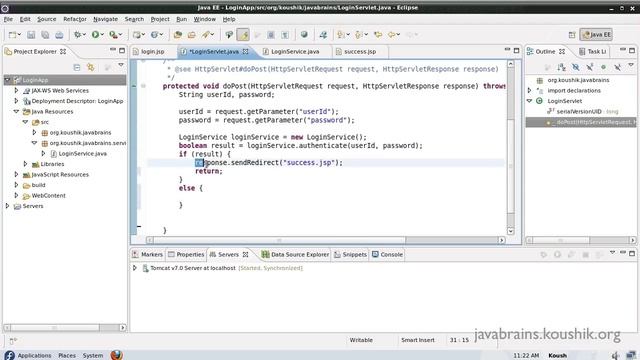Toggle Hide Local Types in Outline view
This screenshot has height=360, width=640.
coord(617,67)
